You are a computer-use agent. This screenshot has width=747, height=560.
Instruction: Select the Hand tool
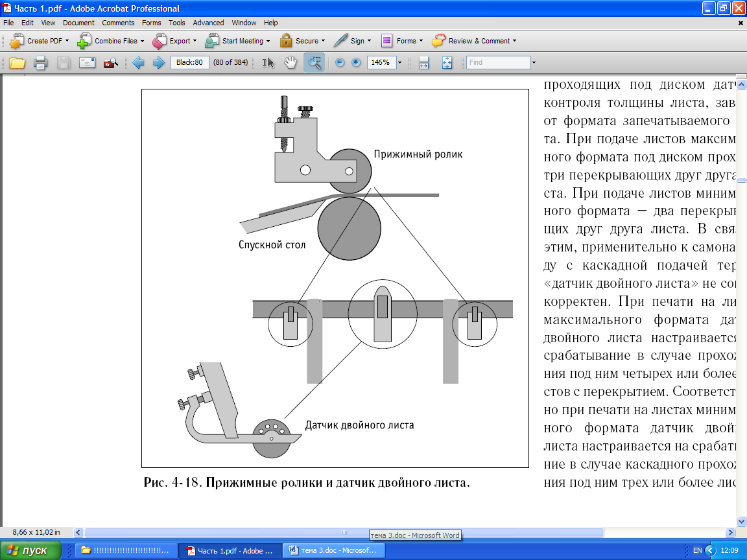[x=290, y=62]
